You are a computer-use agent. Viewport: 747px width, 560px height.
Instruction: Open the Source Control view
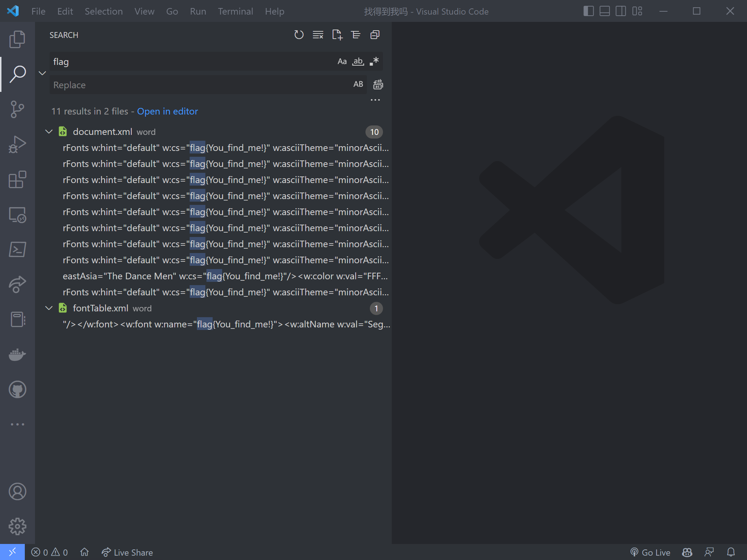17,109
